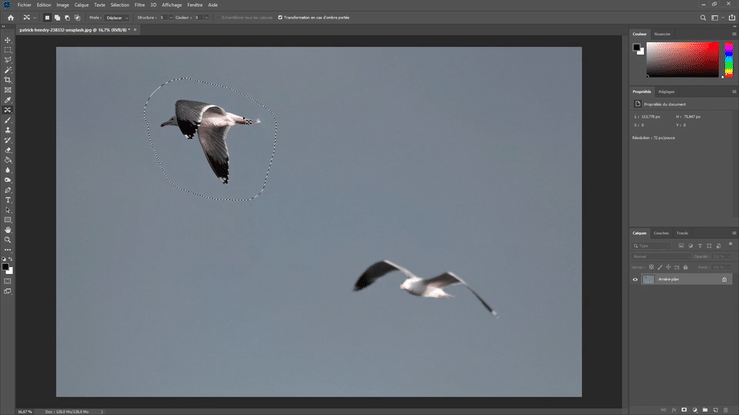Open the search magnifier icon top right
The height and width of the screenshot is (415, 739).
pyautogui.click(x=703, y=17)
